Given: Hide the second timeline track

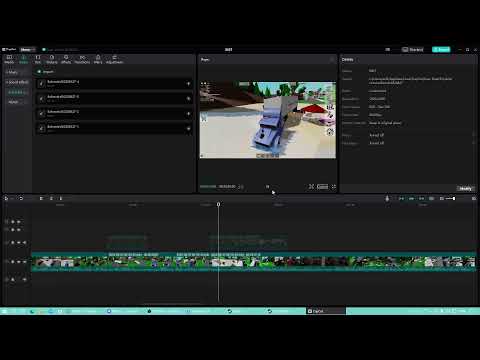Looking at the screenshot, I should tap(19, 230).
